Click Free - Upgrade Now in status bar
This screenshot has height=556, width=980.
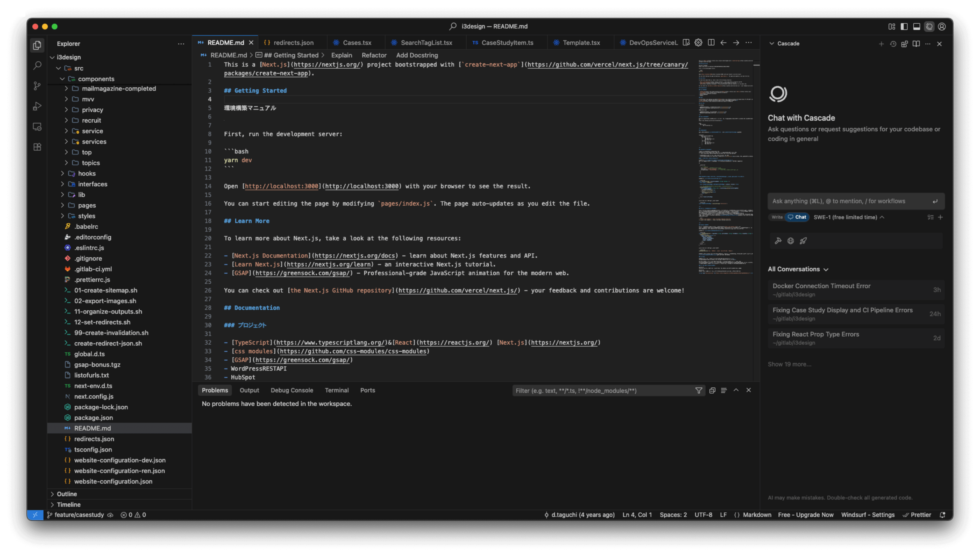click(x=805, y=515)
